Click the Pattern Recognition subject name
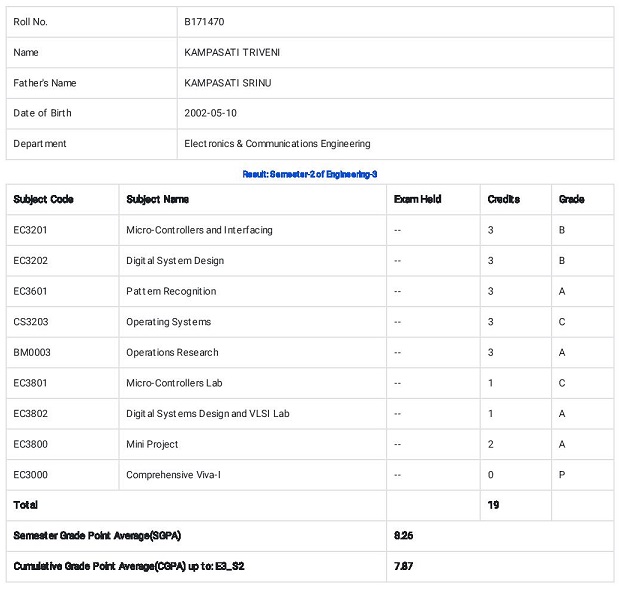This screenshot has height=592, width=624. point(171,292)
